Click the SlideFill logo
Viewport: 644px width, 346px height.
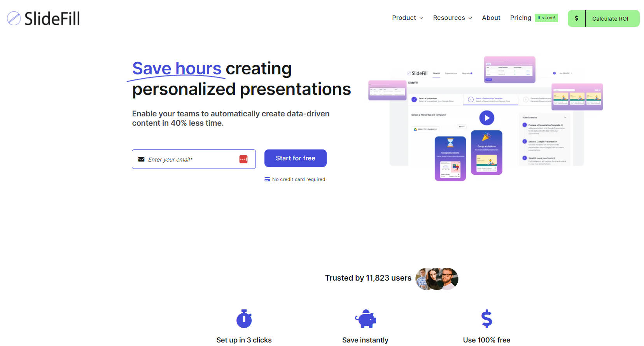click(44, 18)
